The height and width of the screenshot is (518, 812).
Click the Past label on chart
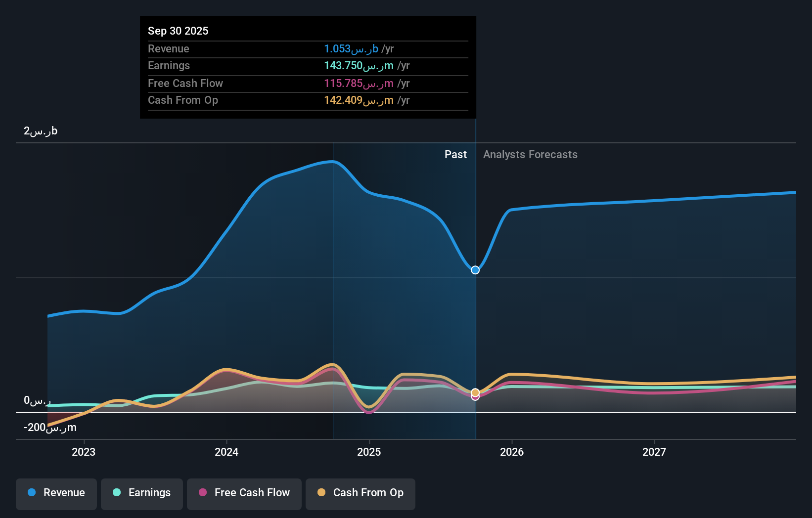point(455,155)
